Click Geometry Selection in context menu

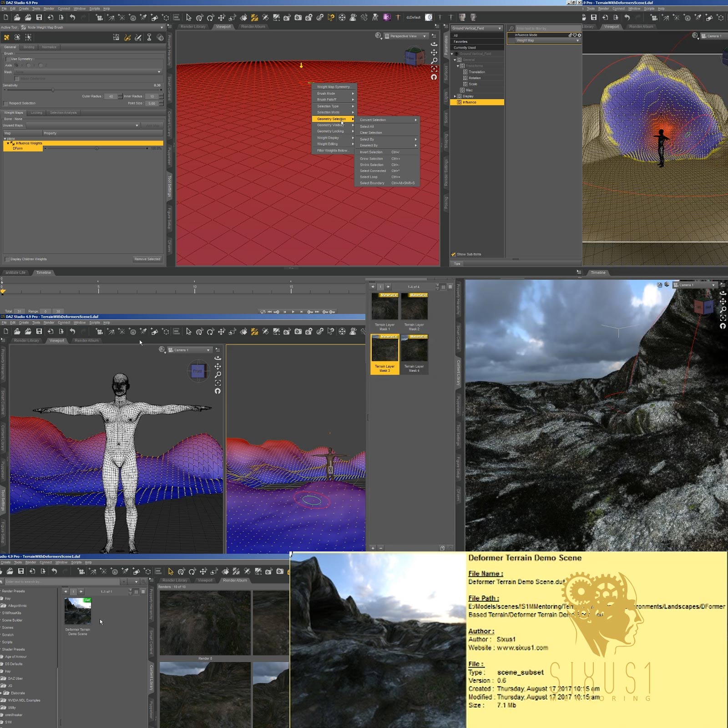coord(333,119)
